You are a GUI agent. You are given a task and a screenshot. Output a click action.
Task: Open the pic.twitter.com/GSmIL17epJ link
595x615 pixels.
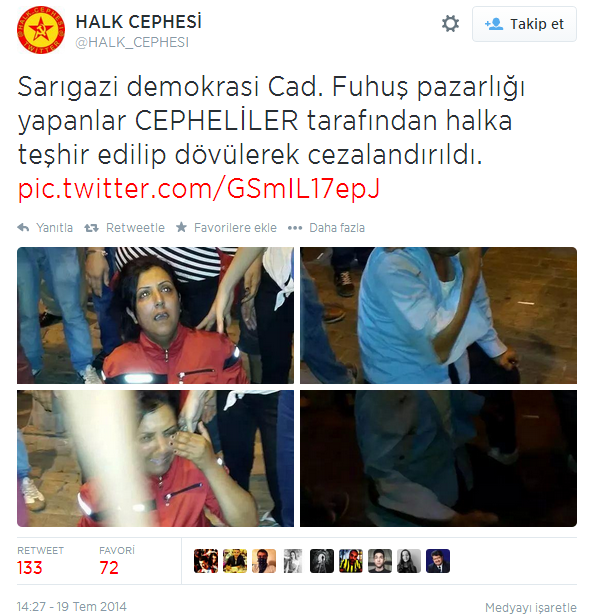point(199,188)
